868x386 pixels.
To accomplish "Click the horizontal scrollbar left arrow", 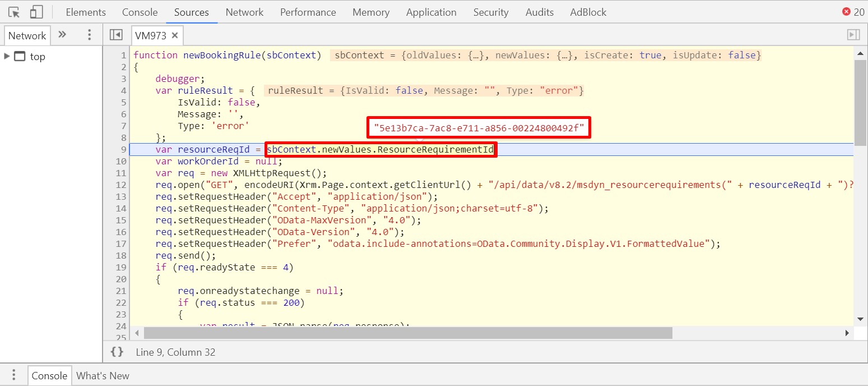I will click(136, 333).
